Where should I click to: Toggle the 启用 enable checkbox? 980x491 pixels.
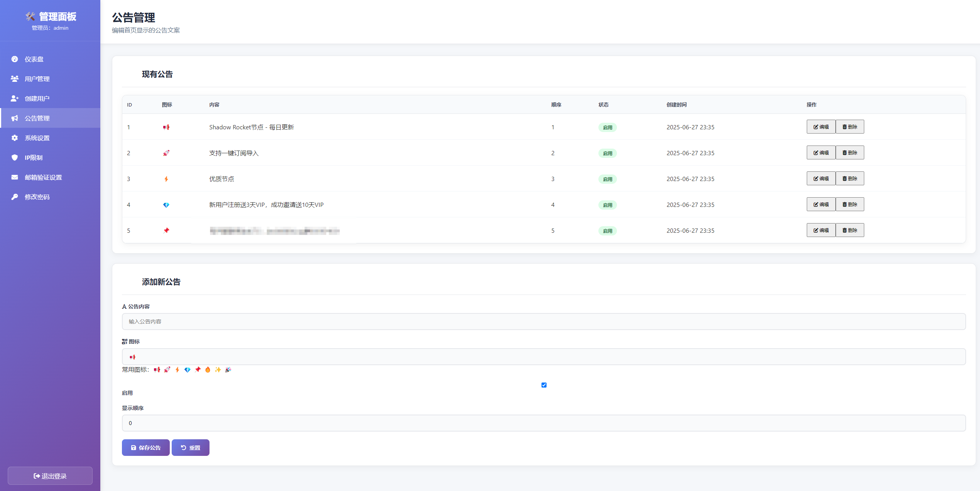coord(544,385)
